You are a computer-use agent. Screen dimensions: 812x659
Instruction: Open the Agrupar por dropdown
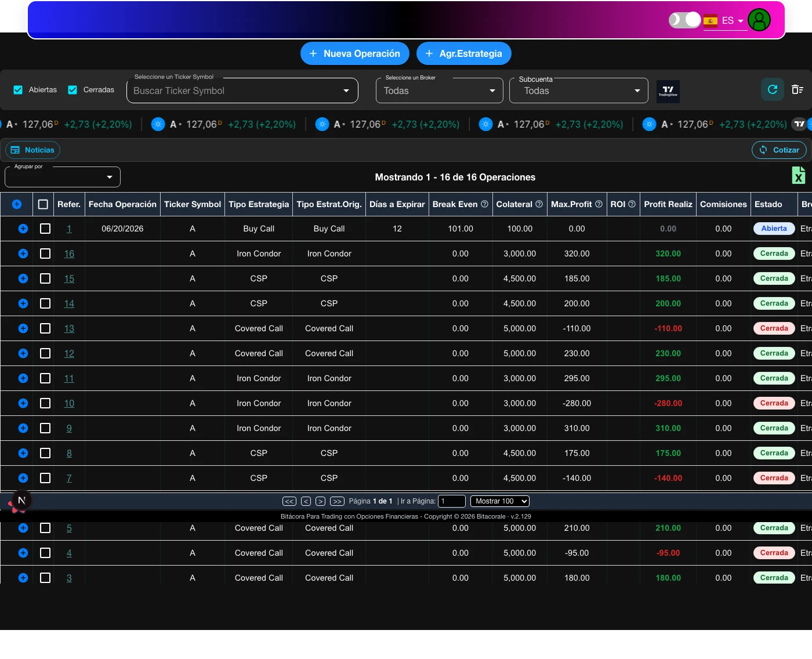click(x=63, y=177)
